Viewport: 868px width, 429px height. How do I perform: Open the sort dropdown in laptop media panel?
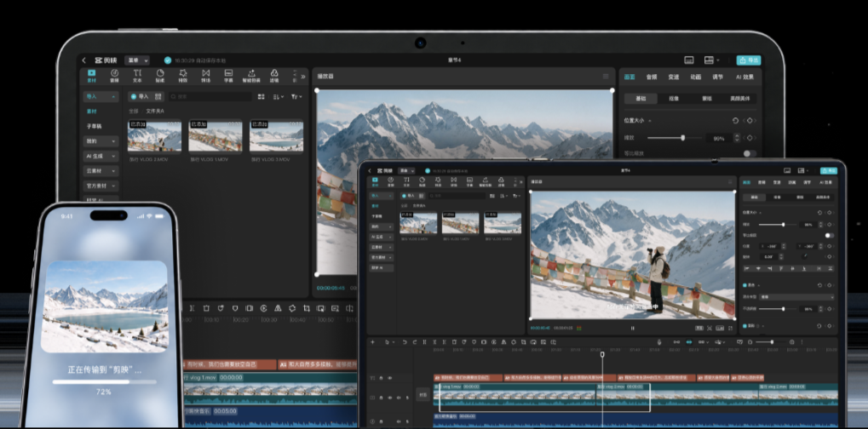click(278, 96)
